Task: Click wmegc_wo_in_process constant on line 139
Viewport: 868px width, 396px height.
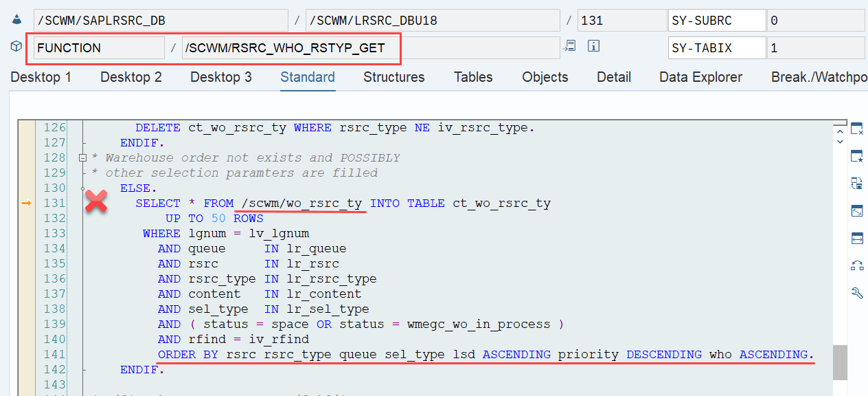Action: [x=479, y=324]
